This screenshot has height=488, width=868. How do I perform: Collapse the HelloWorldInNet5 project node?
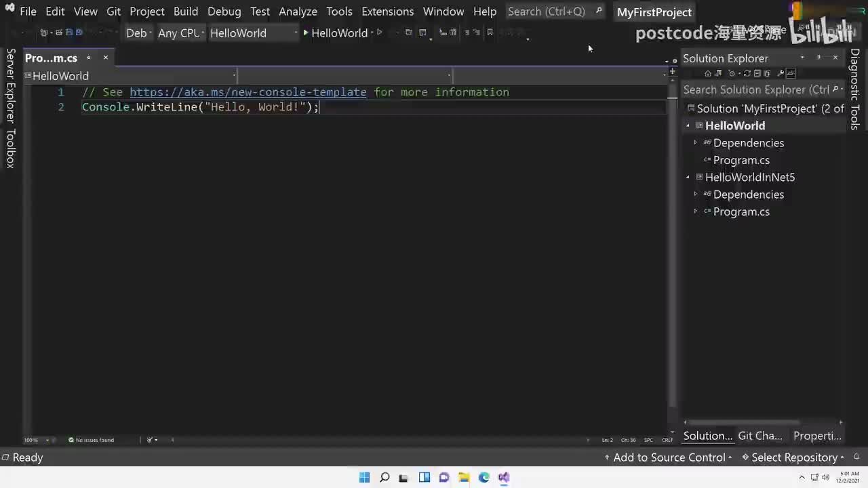pos(688,177)
